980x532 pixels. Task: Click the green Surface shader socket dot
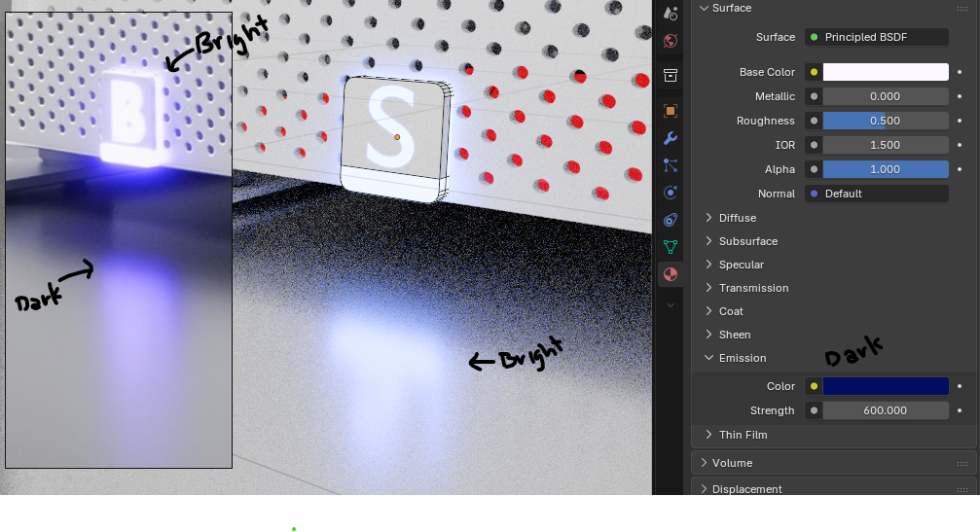tap(814, 37)
